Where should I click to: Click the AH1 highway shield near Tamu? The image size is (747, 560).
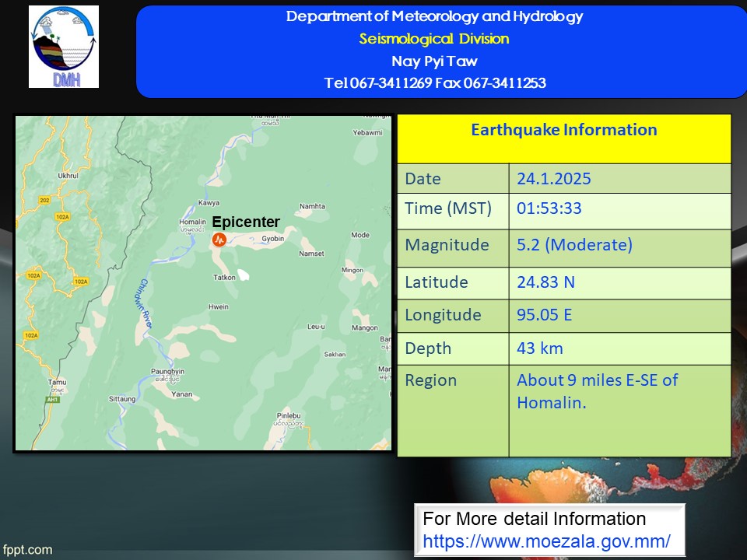[52, 400]
